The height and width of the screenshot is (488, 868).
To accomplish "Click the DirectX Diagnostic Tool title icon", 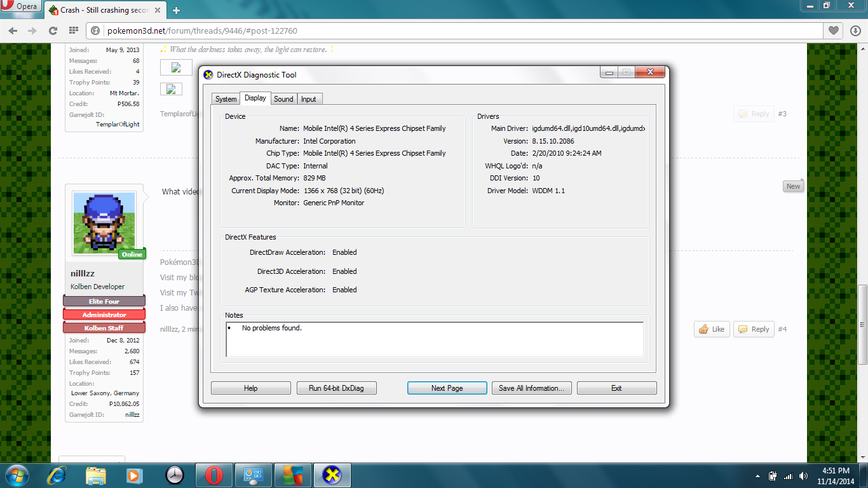I will 208,75.
